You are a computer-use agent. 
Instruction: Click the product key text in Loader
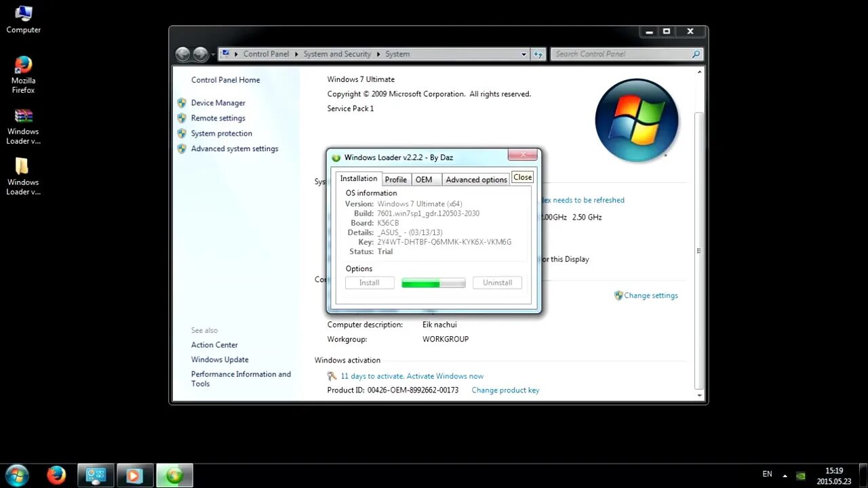coord(444,242)
